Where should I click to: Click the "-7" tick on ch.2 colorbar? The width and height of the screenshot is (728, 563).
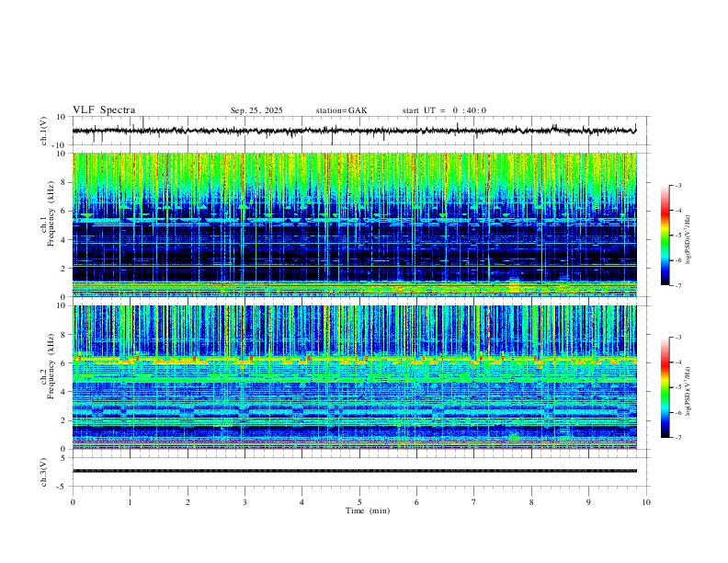[x=678, y=438]
